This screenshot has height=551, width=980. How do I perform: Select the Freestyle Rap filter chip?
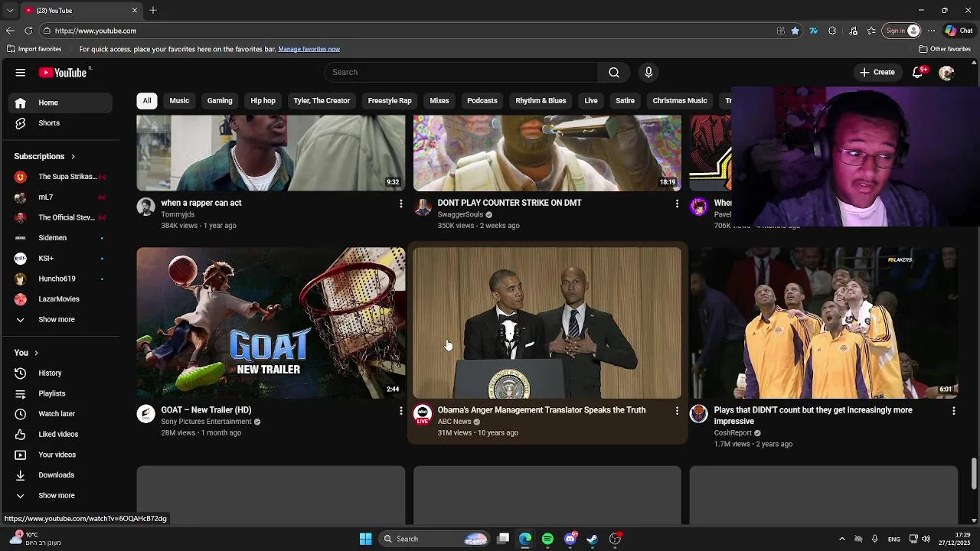pos(390,100)
